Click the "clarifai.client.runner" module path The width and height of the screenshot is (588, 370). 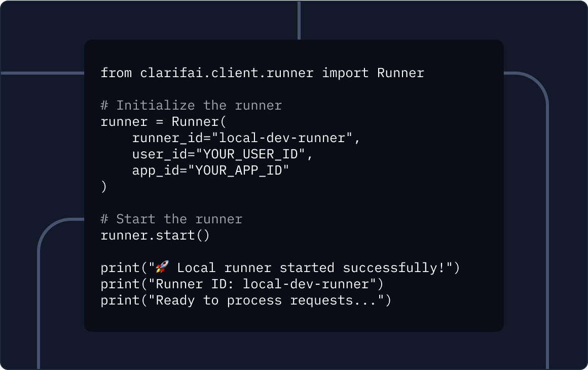pyautogui.click(x=227, y=73)
